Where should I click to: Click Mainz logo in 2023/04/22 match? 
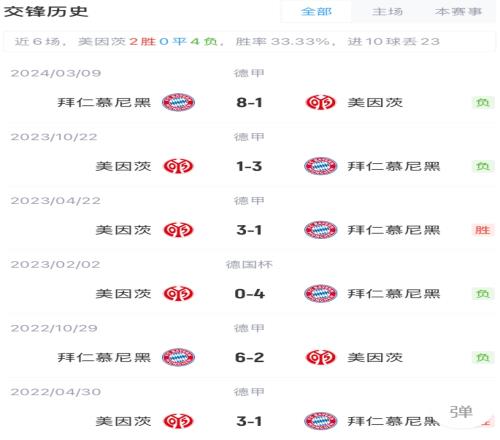pos(178,230)
